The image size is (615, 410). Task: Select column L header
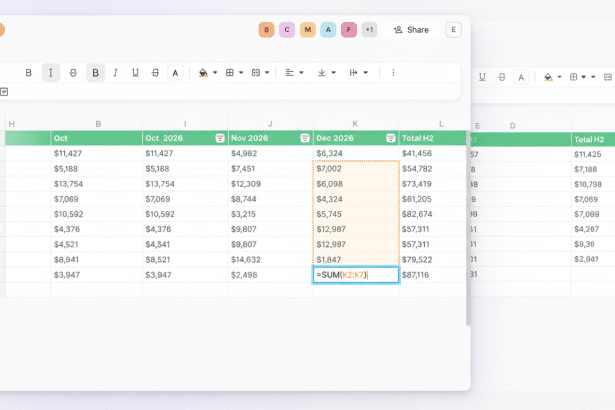click(x=441, y=124)
